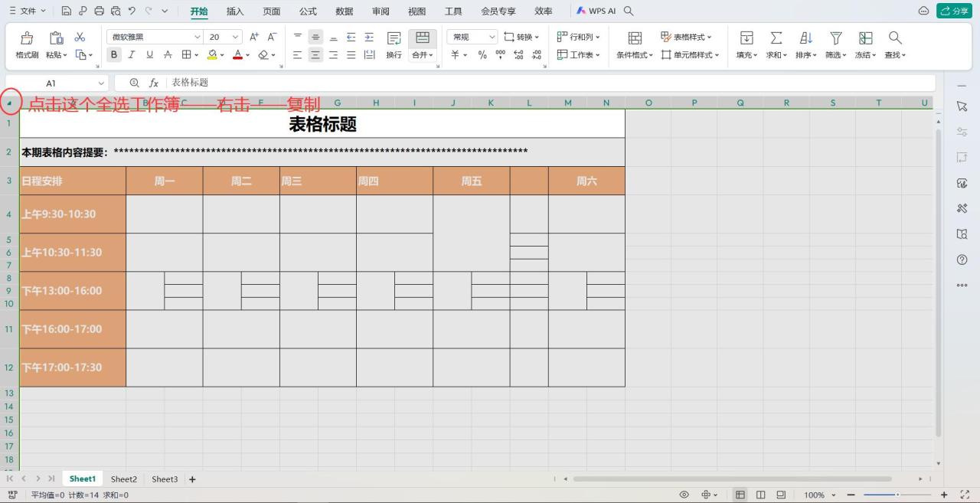Open the 文件 file menu

[27, 11]
